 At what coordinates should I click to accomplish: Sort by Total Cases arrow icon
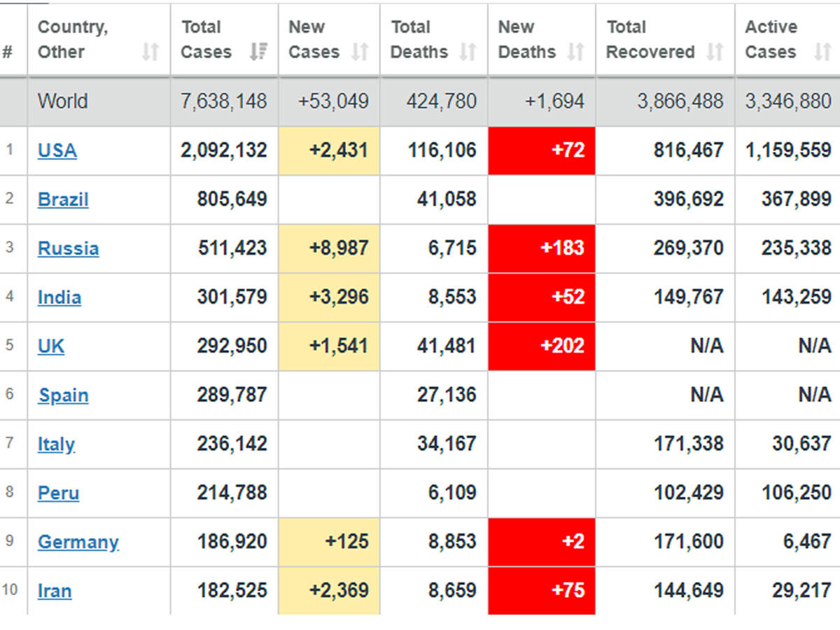[x=258, y=52]
